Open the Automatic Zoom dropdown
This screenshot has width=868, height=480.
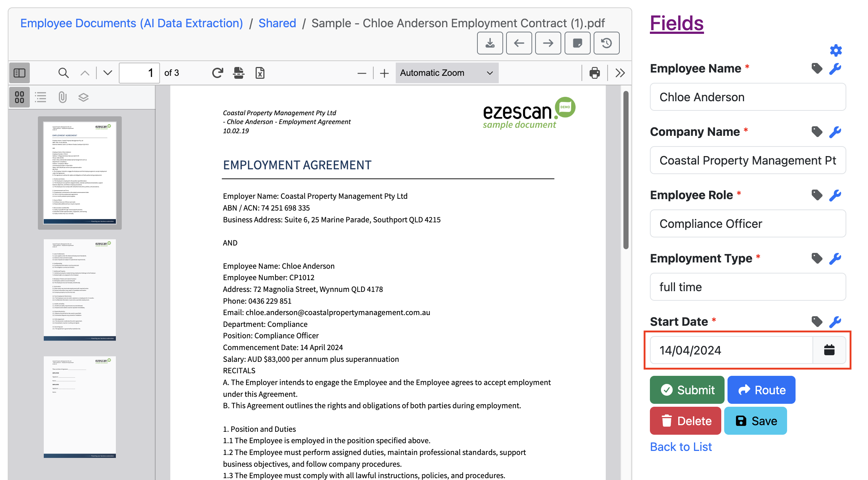tap(447, 73)
